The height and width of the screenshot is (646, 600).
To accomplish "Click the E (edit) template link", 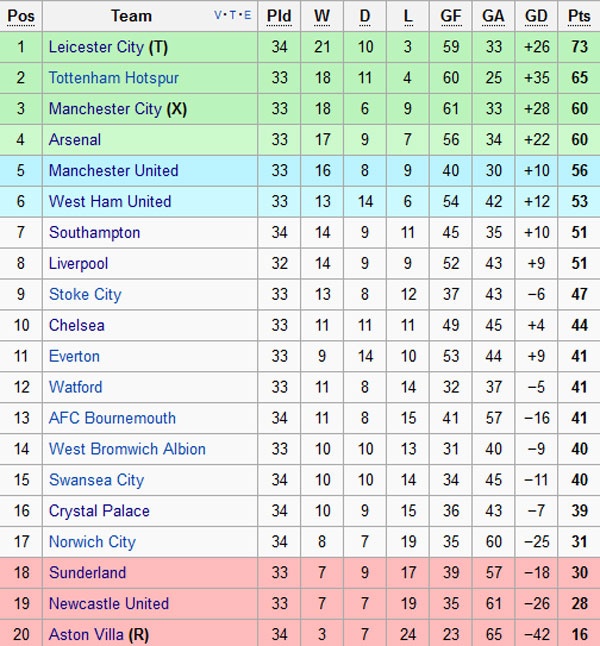I will point(247,16).
